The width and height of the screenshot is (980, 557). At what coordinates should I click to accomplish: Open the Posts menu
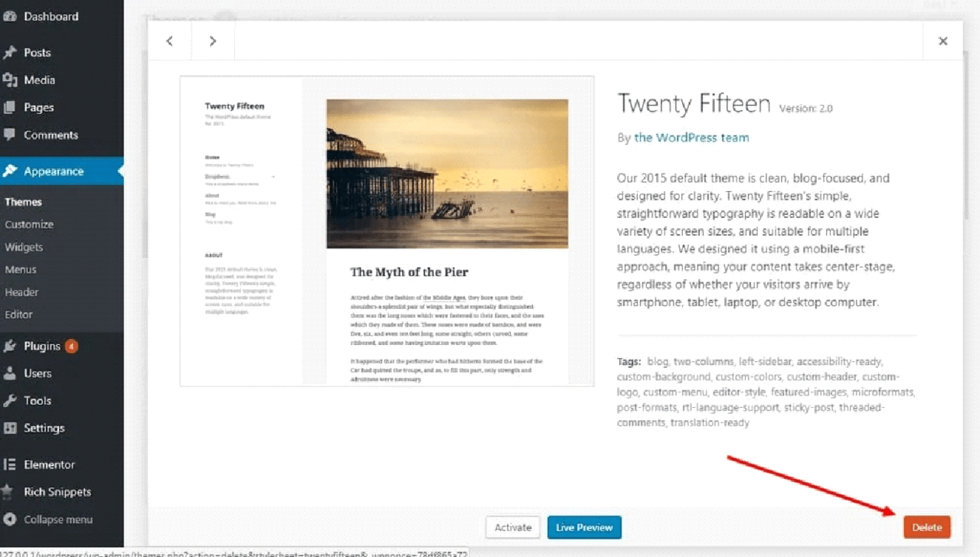38,53
